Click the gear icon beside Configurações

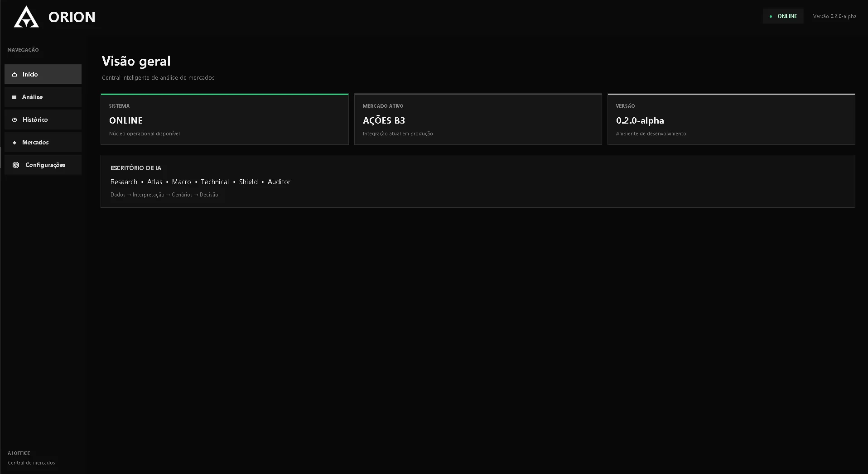pos(16,165)
